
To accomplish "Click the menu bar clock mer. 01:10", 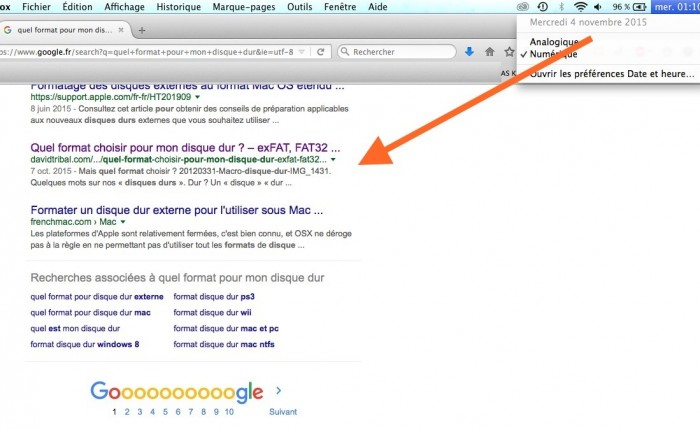I will coord(675,7).
